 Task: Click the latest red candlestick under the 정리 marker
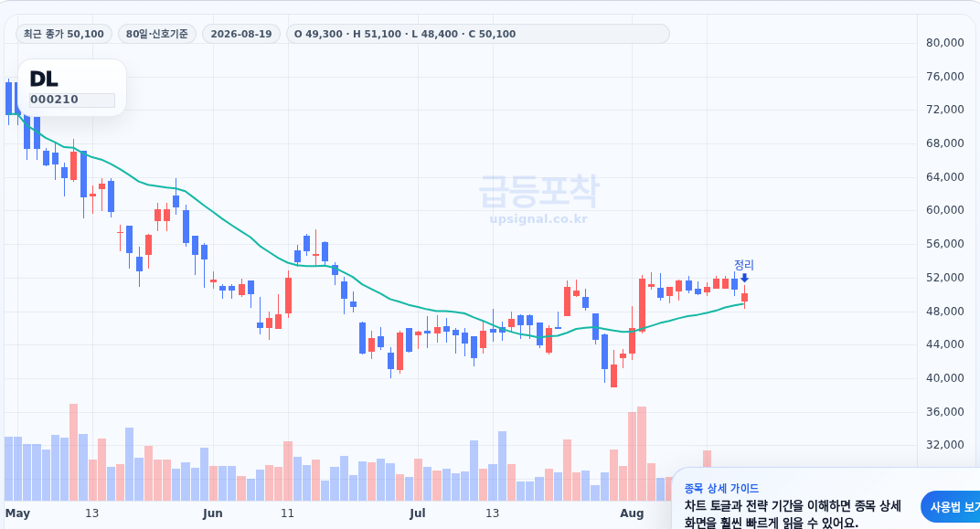[x=744, y=298]
